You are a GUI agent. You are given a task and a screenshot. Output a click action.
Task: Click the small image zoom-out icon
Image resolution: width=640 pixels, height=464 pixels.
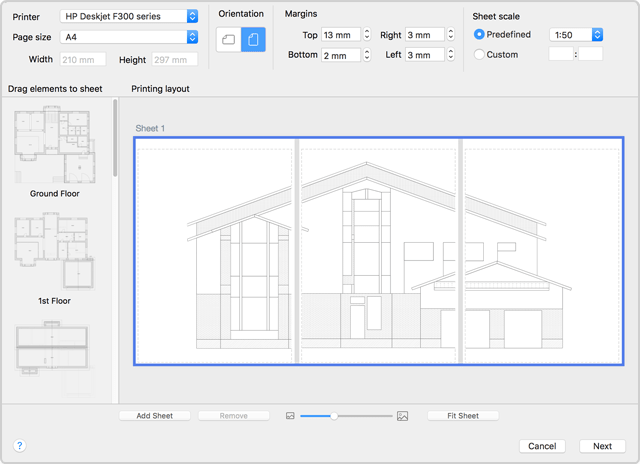[290, 415]
